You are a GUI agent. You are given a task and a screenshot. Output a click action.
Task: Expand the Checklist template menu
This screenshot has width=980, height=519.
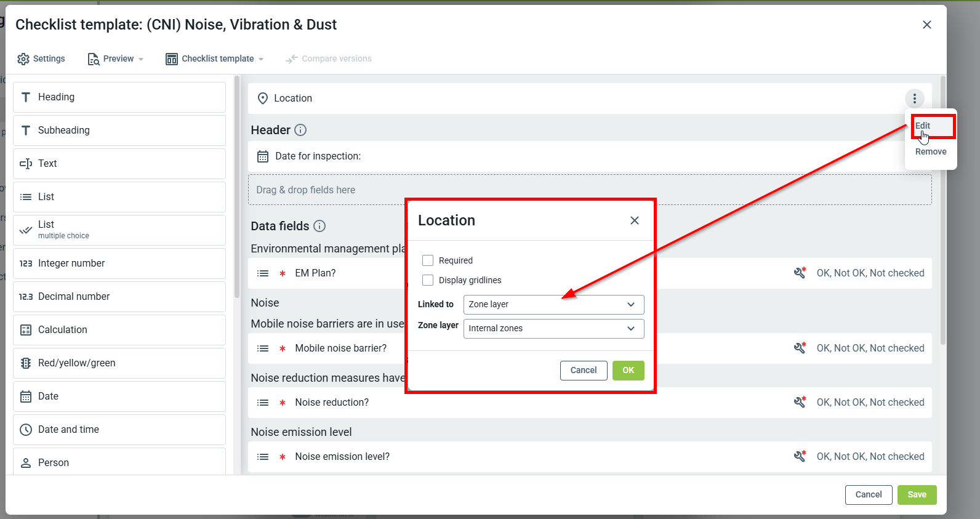tap(215, 59)
